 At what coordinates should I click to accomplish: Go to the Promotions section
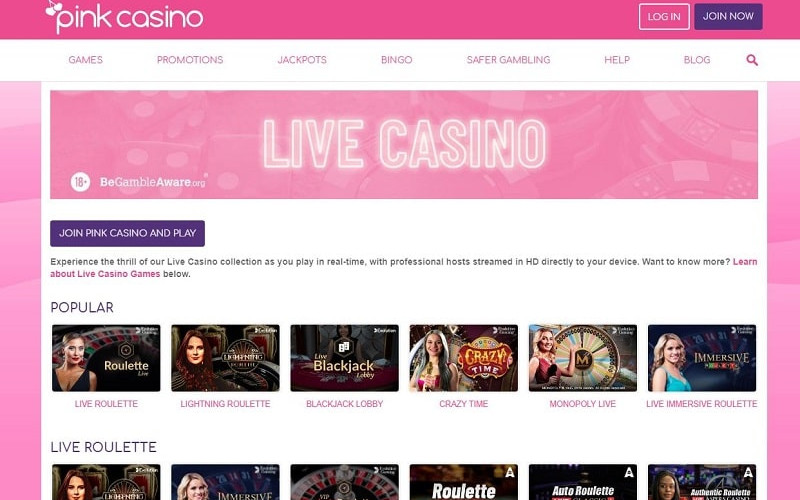click(x=190, y=60)
